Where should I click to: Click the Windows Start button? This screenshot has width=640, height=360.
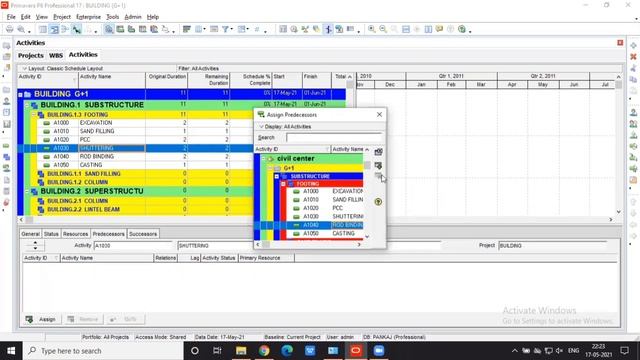click(x=11, y=351)
